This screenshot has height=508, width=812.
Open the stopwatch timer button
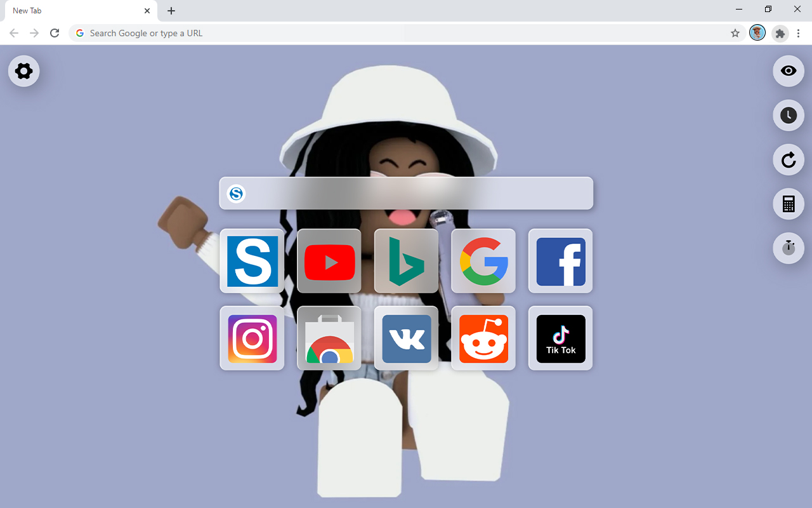pyautogui.click(x=789, y=248)
